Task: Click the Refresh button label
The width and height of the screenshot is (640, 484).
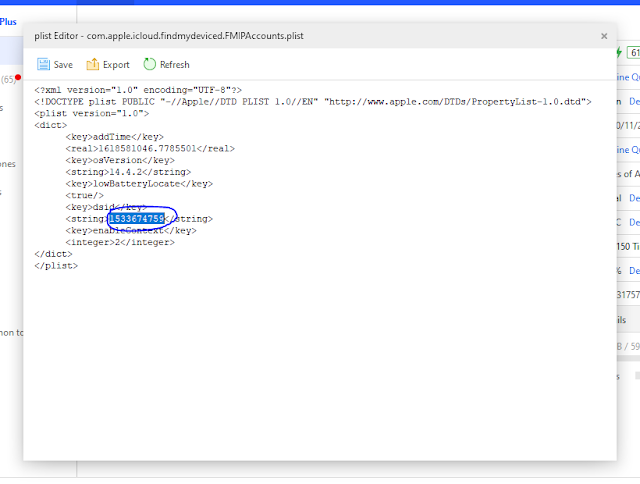Action: 175,65
